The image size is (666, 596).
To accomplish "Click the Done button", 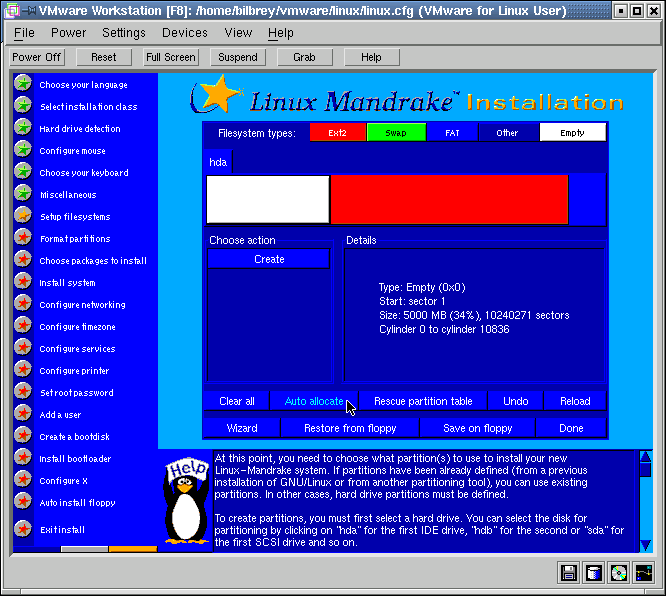I will point(571,428).
